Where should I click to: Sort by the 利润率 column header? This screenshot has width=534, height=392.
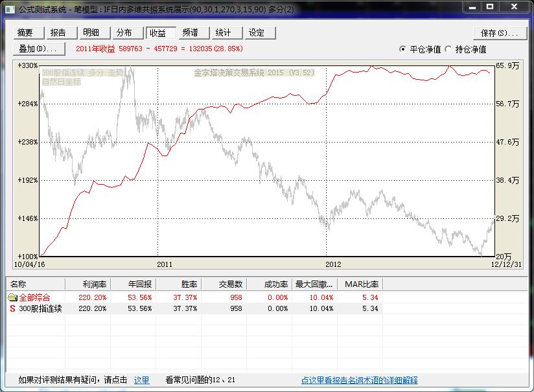[x=88, y=284]
